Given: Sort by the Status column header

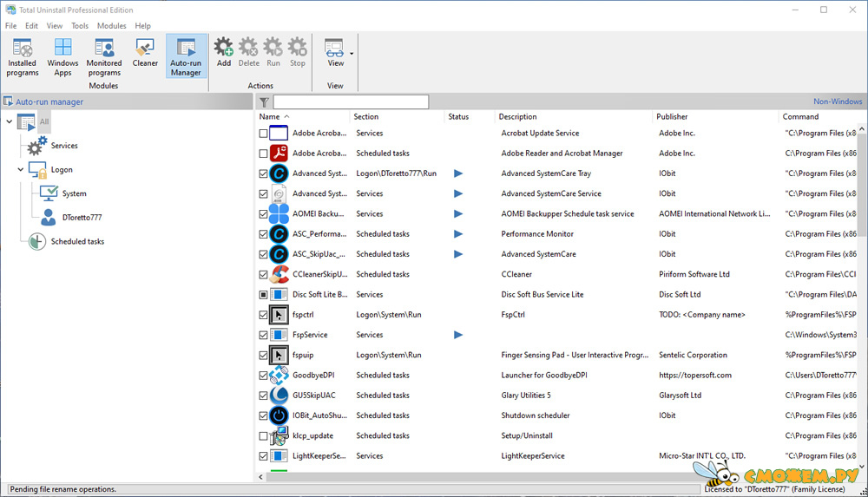Looking at the screenshot, I should pos(458,117).
